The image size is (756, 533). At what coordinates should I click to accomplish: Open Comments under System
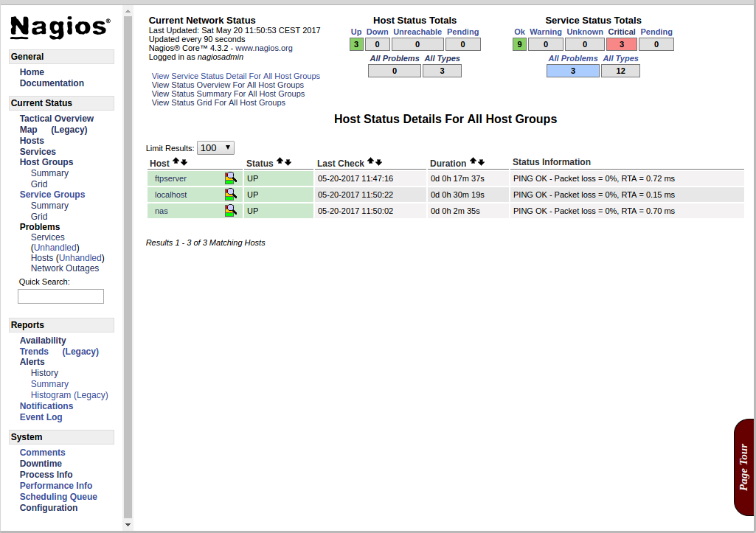[x=43, y=453]
